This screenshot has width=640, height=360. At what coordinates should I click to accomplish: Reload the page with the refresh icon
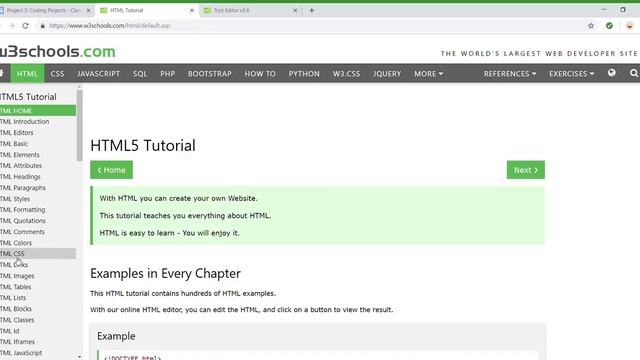point(25,26)
